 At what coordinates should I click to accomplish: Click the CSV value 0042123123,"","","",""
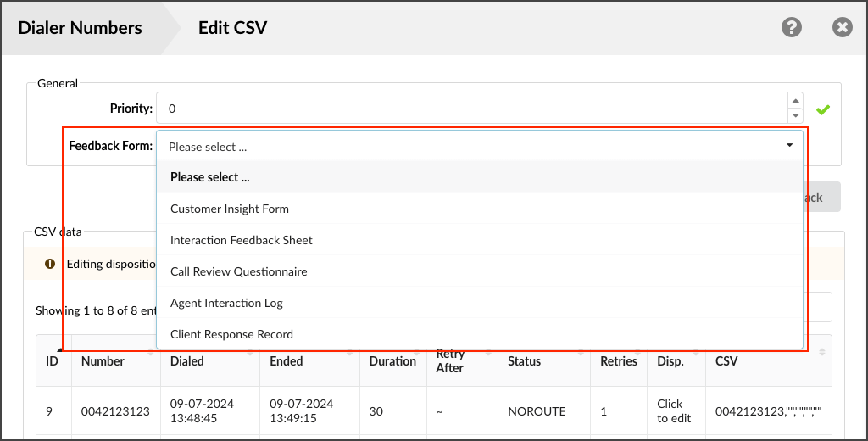tap(768, 411)
